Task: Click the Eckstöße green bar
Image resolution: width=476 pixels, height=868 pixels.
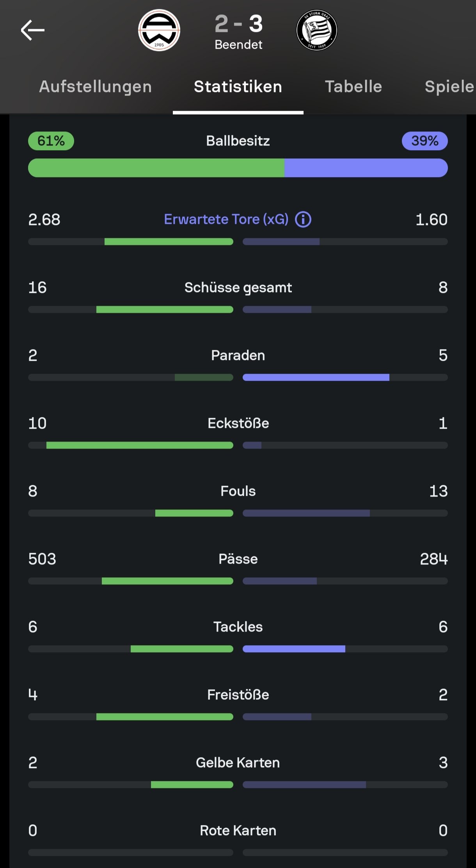Action: click(140, 445)
